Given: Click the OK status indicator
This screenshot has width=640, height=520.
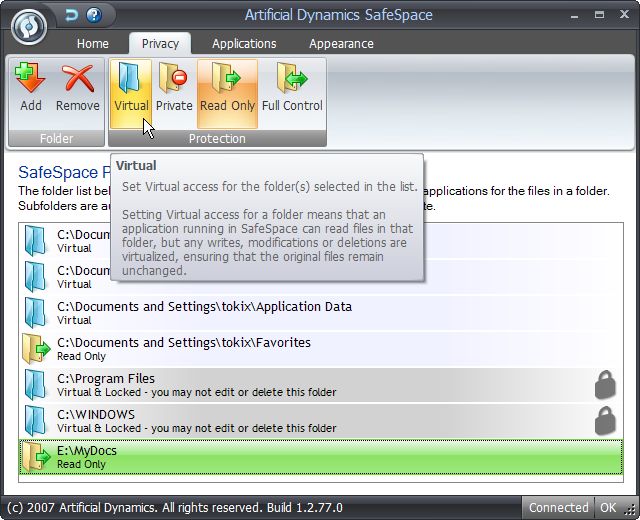Looking at the screenshot, I should pos(608,507).
